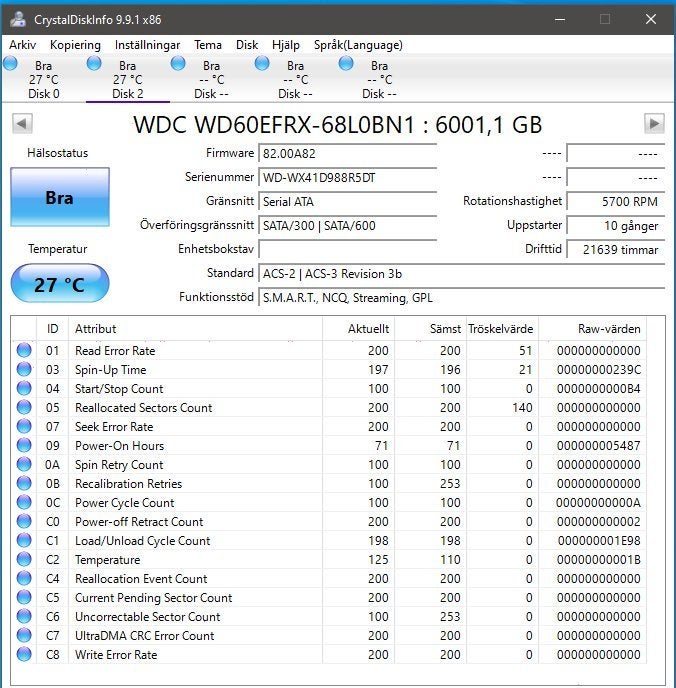Screen dimensions: 676x688
Task: Click the Serienummer field
Action: click(347, 178)
